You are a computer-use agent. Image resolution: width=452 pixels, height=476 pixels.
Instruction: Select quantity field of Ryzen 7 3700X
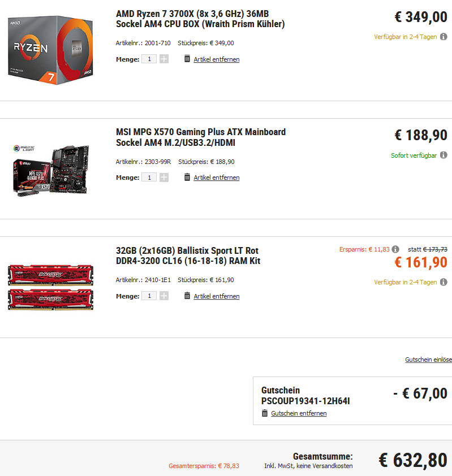pos(149,59)
